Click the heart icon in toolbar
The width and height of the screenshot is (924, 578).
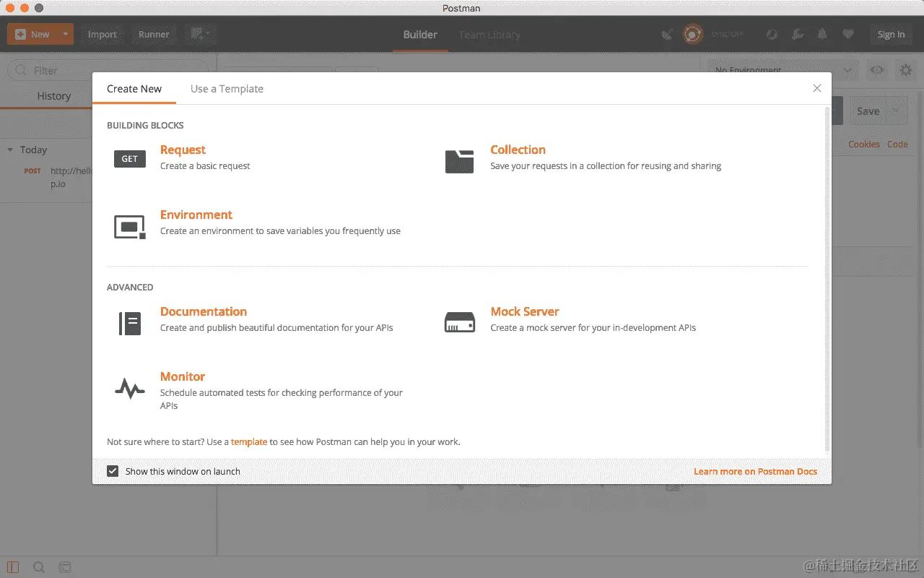coord(848,34)
